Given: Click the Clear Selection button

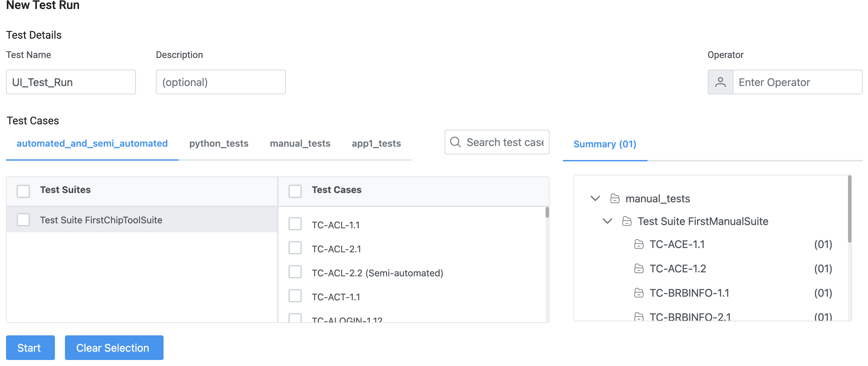Looking at the screenshot, I should [114, 347].
